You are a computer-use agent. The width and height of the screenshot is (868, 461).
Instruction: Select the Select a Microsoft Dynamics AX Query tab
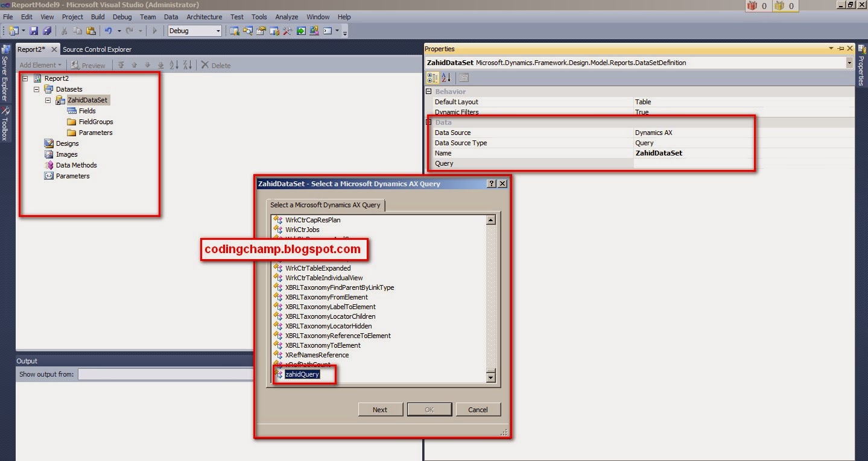(325, 205)
